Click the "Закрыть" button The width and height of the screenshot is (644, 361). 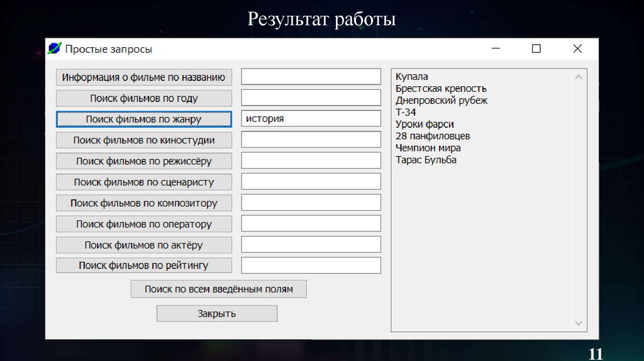click(x=216, y=313)
